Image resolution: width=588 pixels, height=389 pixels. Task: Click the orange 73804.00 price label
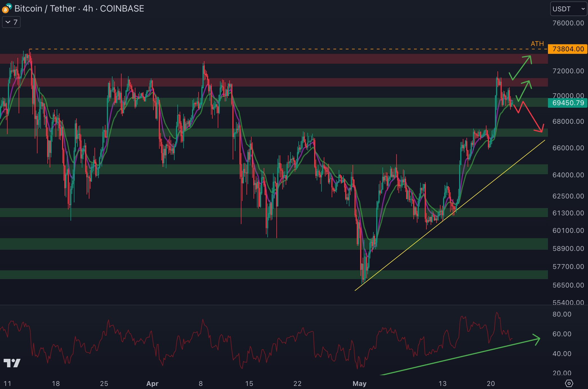(x=567, y=49)
